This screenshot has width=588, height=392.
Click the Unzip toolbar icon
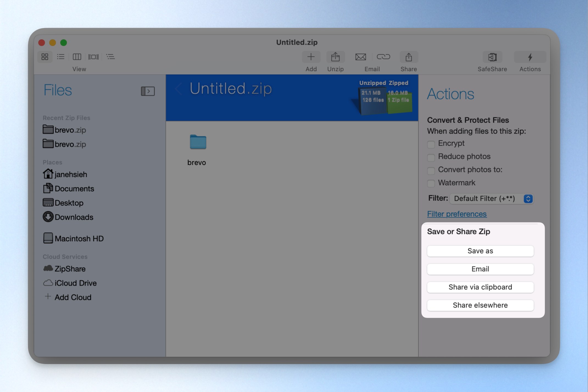(x=335, y=57)
